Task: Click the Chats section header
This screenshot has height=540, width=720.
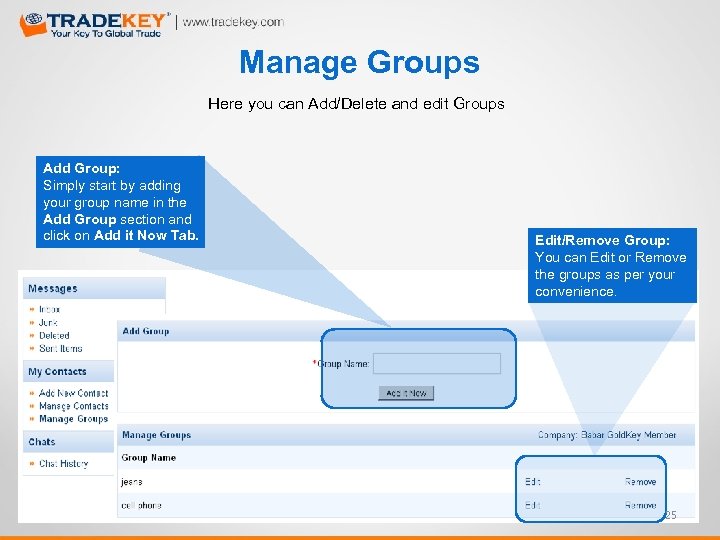Action: tap(68, 442)
